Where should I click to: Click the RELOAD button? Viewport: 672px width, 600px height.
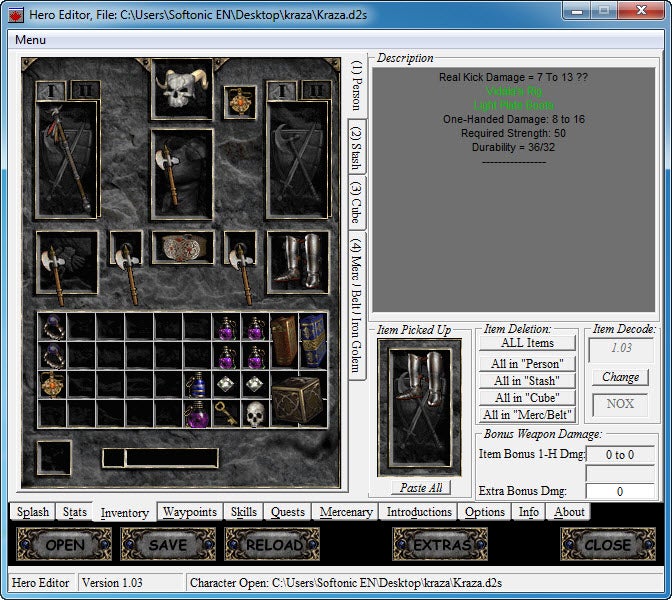tap(272, 544)
